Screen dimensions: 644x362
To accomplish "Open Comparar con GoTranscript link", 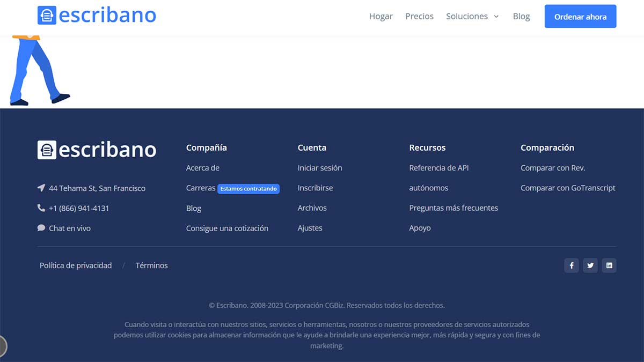I will tap(568, 188).
